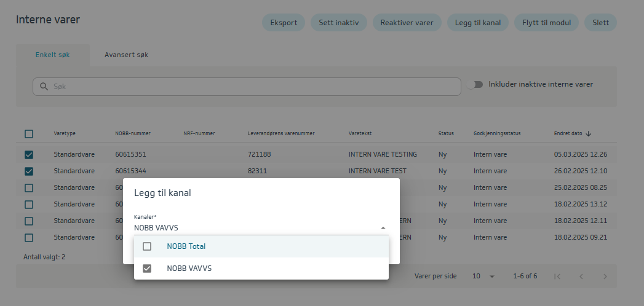Tick the select-all header checkbox
This screenshot has height=306, width=644.
coord(29,133)
